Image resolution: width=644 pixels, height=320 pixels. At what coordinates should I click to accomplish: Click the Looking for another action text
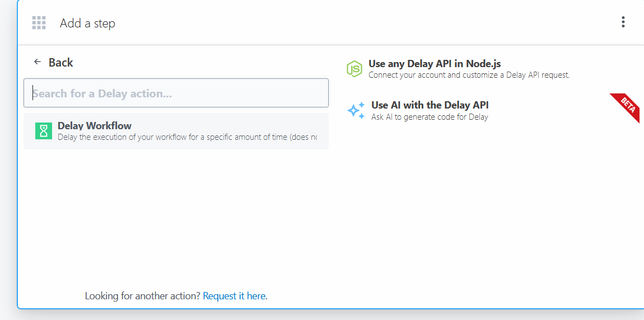pyautogui.click(x=142, y=296)
